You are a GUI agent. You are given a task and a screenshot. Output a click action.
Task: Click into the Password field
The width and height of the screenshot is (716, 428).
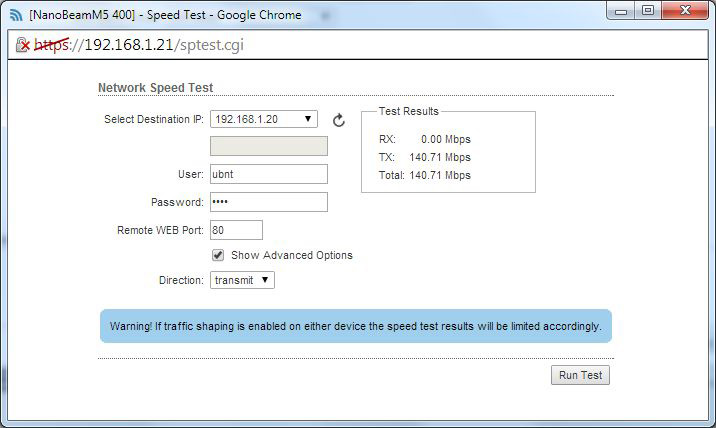pos(268,202)
